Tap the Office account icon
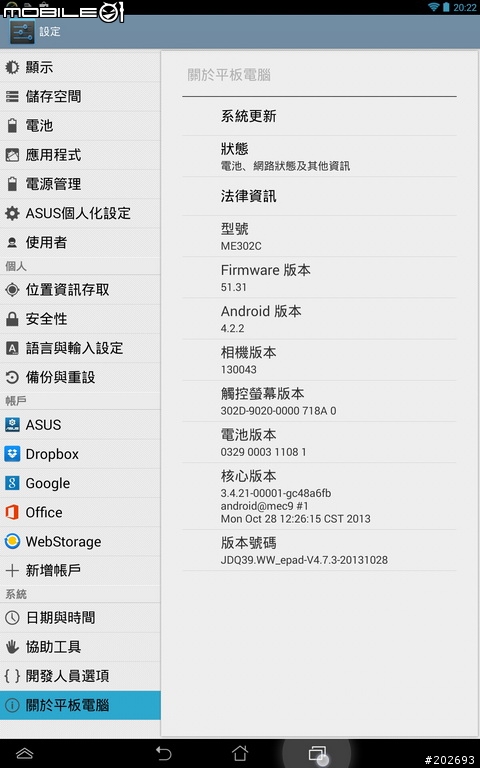Image resolution: width=480 pixels, height=768 pixels. [x=12, y=512]
